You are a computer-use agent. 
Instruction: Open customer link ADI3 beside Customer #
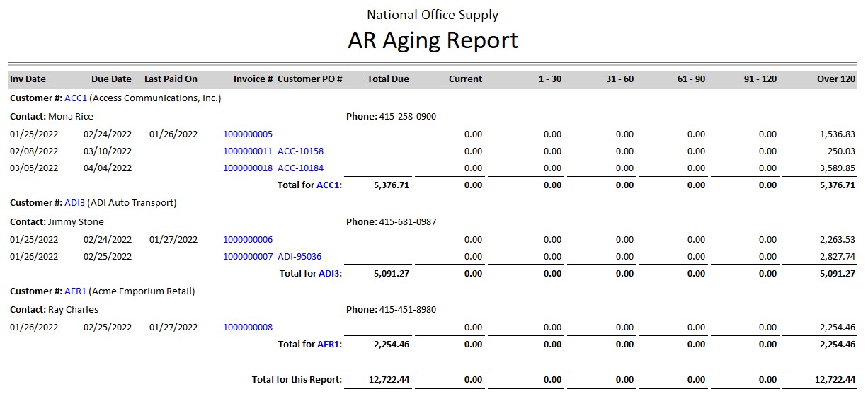tap(74, 203)
